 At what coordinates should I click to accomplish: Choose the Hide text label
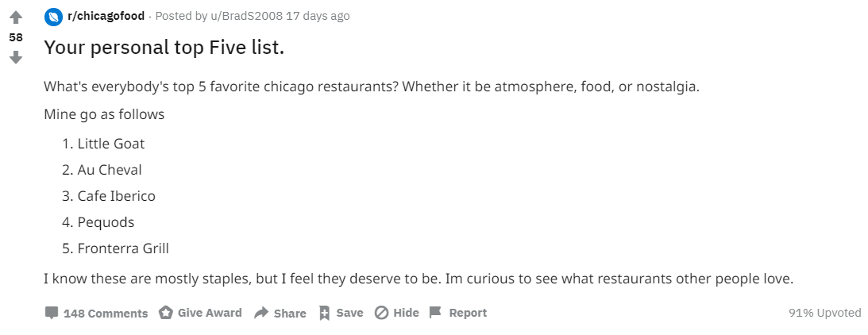tap(406, 313)
